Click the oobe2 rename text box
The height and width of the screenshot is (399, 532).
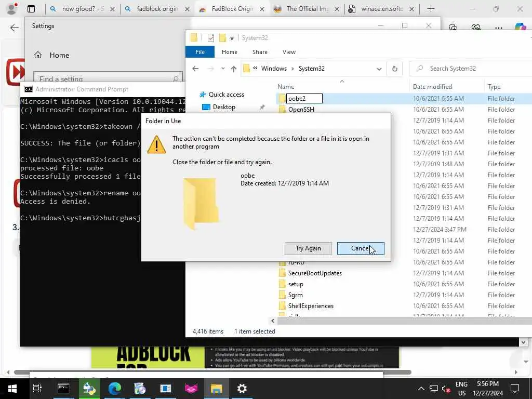pos(304,99)
